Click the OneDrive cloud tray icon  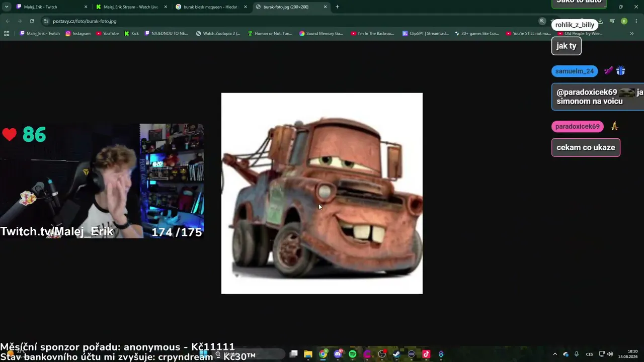[566, 354]
